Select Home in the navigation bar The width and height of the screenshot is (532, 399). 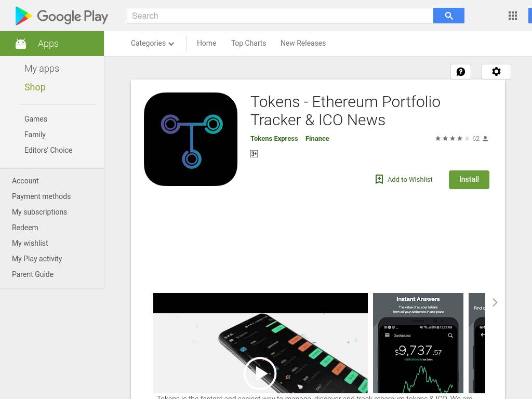click(206, 43)
